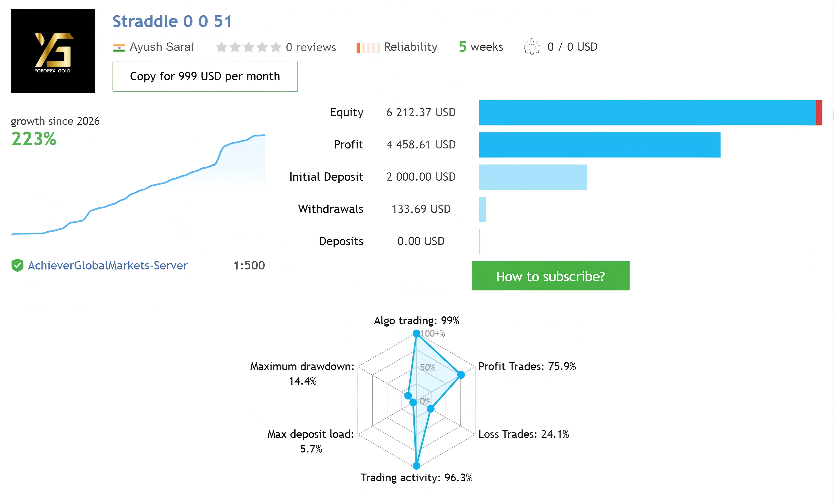Click the 0 reviews text

tap(311, 47)
